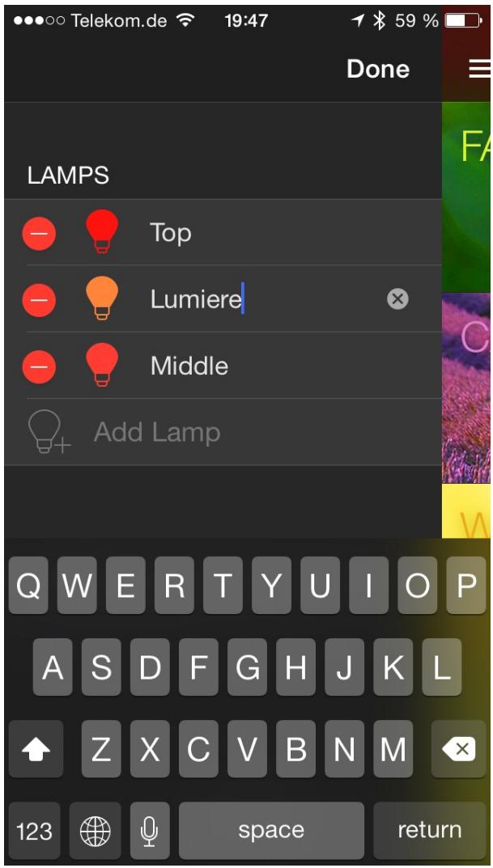The height and width of the screenshot is (868, 493).
Task: Tap the red delete icon beside Middle
Action: (39, 366)
